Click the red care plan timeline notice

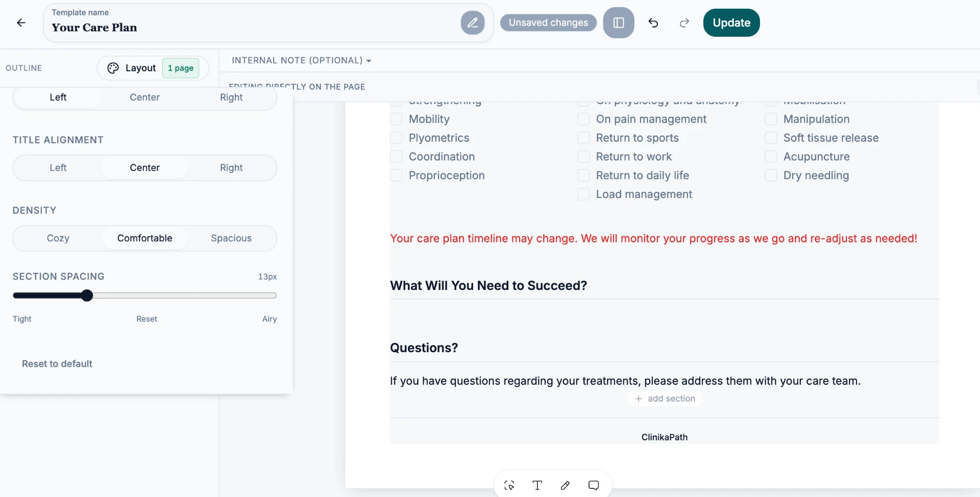pos(653,238)
